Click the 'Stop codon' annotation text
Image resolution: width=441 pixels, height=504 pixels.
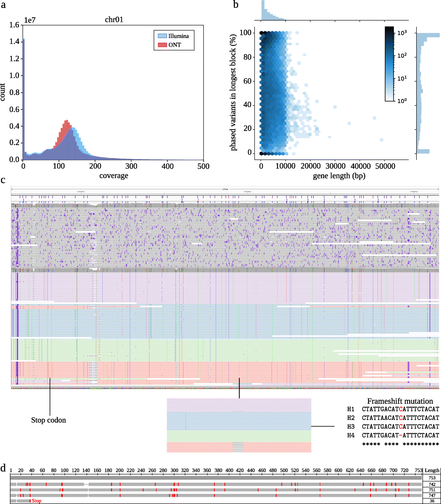(49, 420)
